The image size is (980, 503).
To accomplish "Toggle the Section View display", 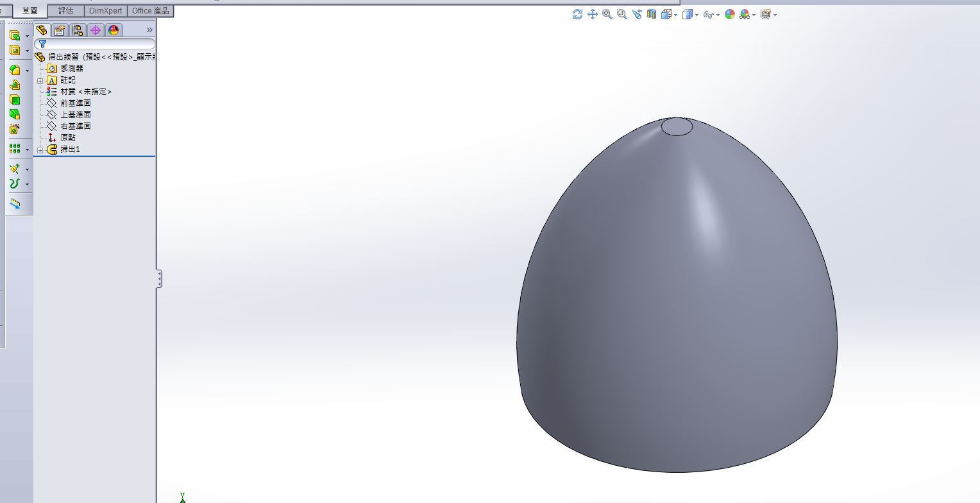I will (651, 14).
